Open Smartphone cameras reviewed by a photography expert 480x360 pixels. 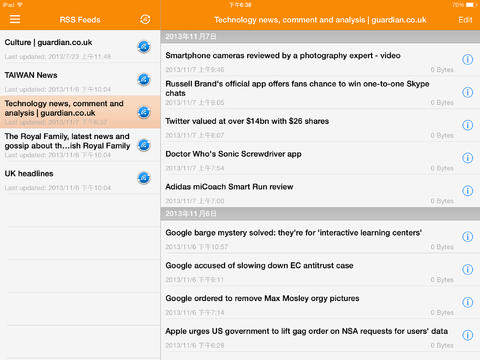tap(320, 60)
